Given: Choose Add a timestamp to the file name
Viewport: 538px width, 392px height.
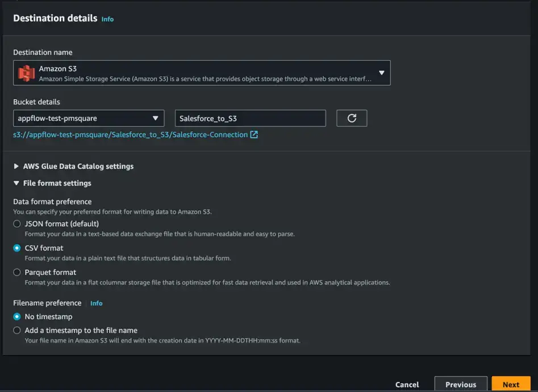Looking at the screenshot, I should (x=17, y=330).
